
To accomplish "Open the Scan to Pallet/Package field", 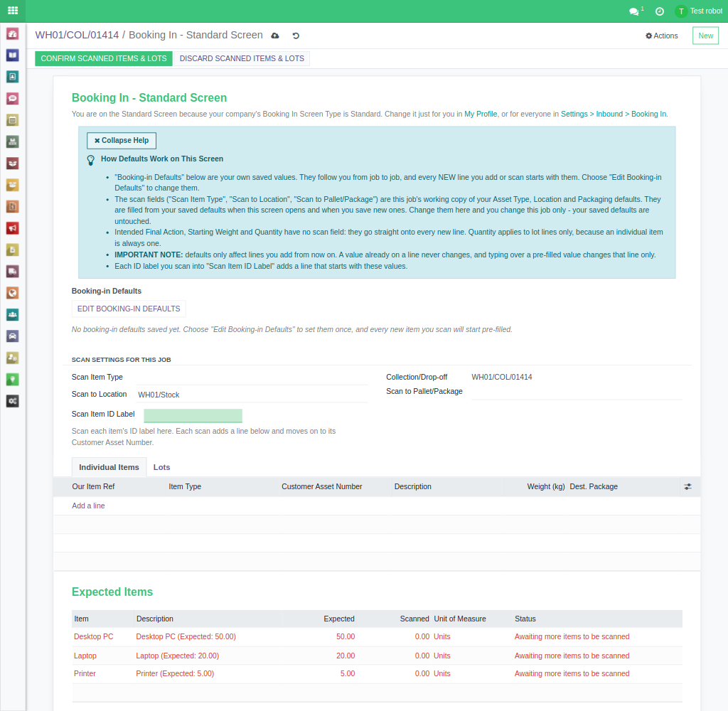I will 577,392.
